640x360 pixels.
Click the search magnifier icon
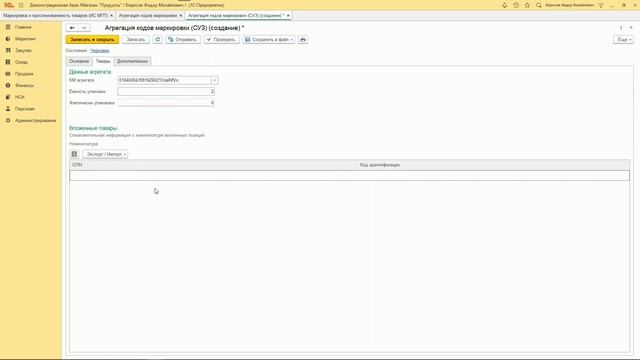coord(539,5)
